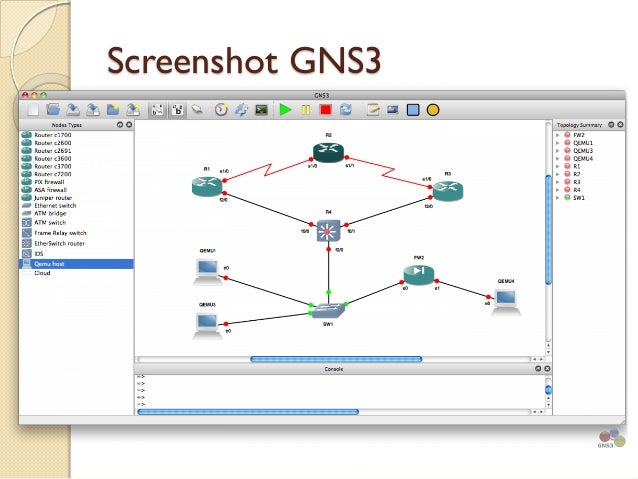Image resolution: width=638 pixels, height=479 pixels.
Task: Expand R2 in Topology Summary
Action: pos(558,174)
